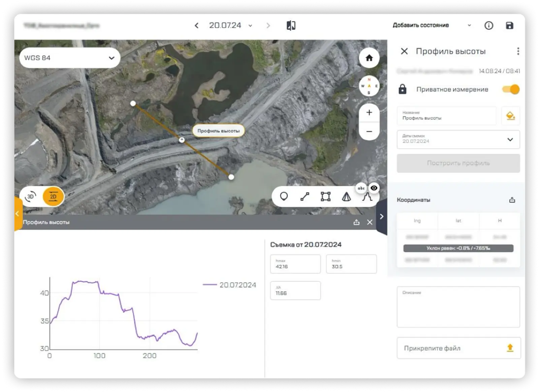
Task: Click the Описание text field
Action: 458,307
